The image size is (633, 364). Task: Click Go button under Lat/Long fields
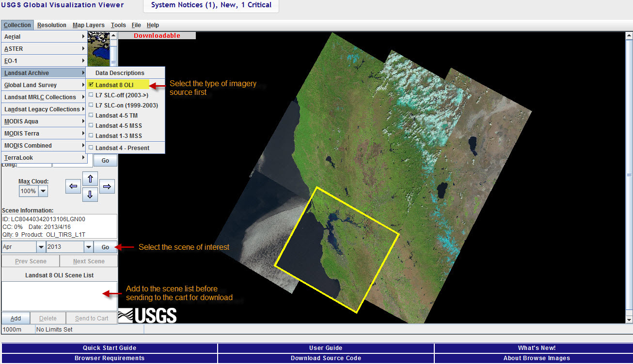tap(105, 161)
